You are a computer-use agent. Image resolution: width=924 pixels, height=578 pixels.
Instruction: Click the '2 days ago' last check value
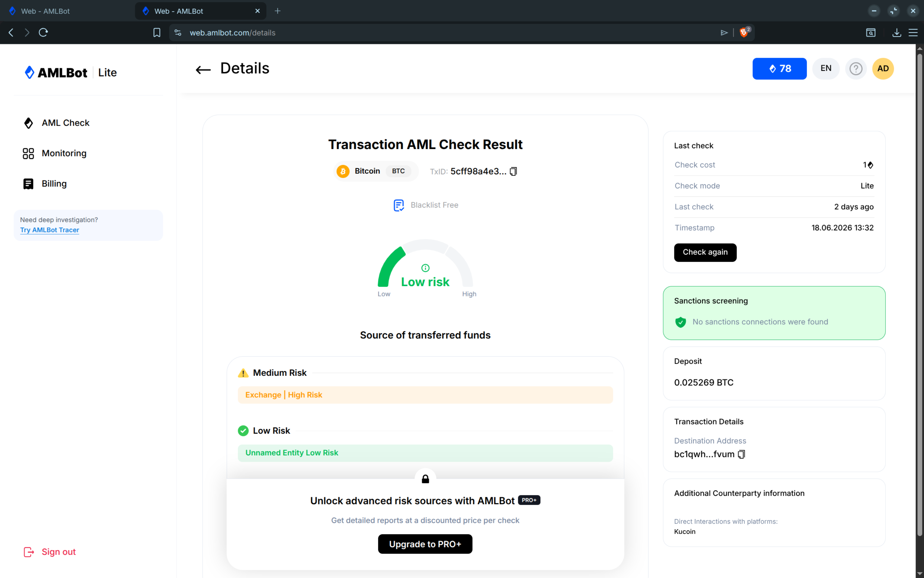854,207
